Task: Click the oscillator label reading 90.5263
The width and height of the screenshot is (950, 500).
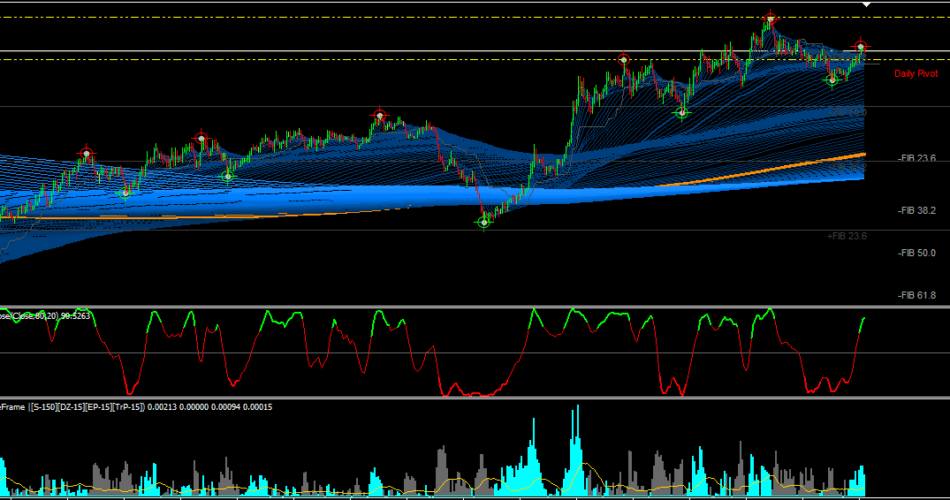Action: click(75, 316)
